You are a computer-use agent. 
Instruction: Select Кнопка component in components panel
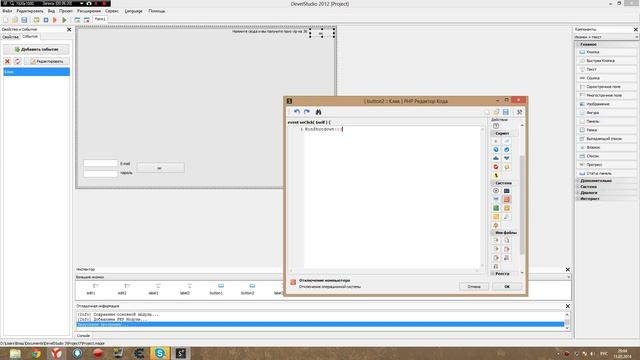(606, 52)
